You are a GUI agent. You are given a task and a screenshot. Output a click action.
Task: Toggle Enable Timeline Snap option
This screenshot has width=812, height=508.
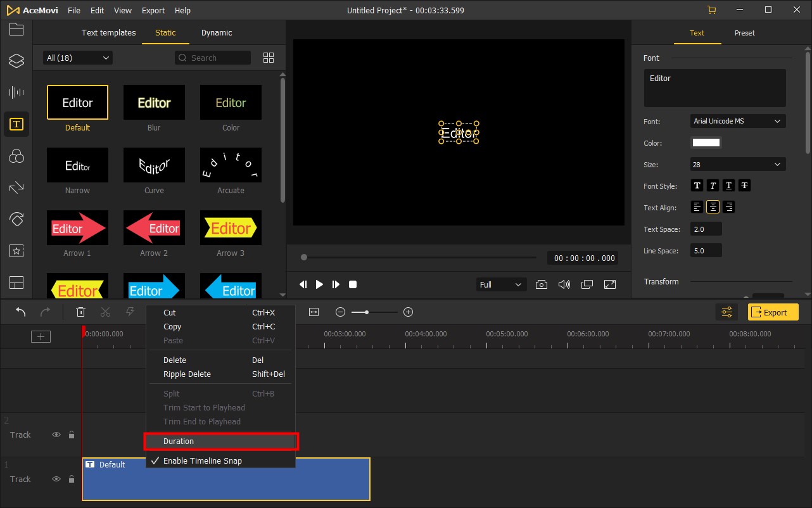(x=202, y=460)
